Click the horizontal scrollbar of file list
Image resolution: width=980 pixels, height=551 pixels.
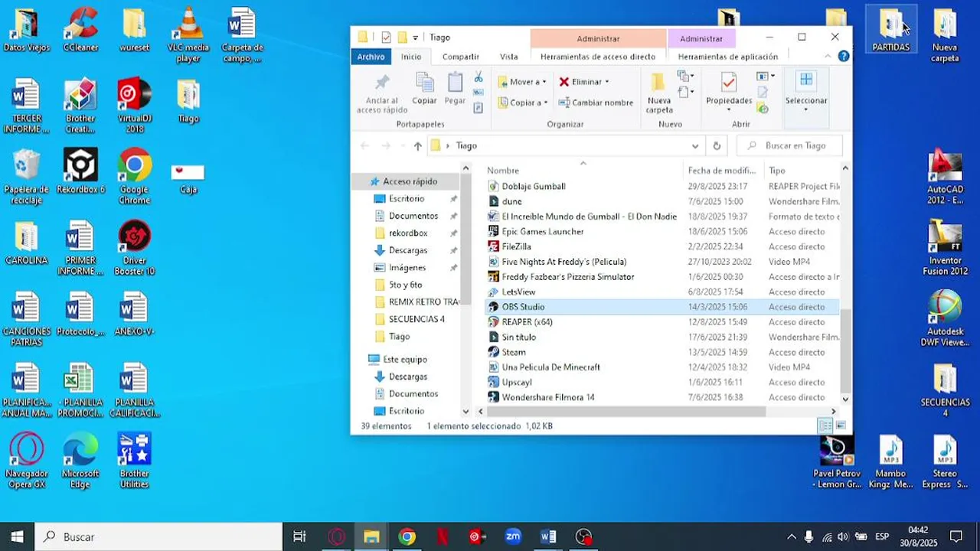point(626,412)
